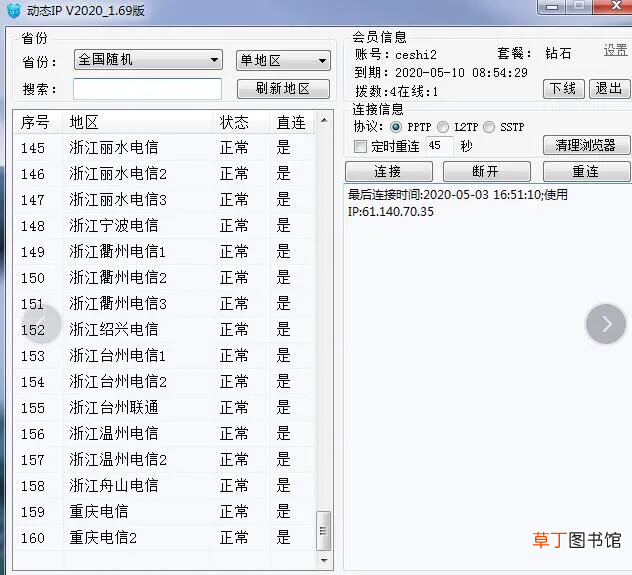Select row 浙江温州电信2
This screenshot has height=575, width=632.
(164, 460)
